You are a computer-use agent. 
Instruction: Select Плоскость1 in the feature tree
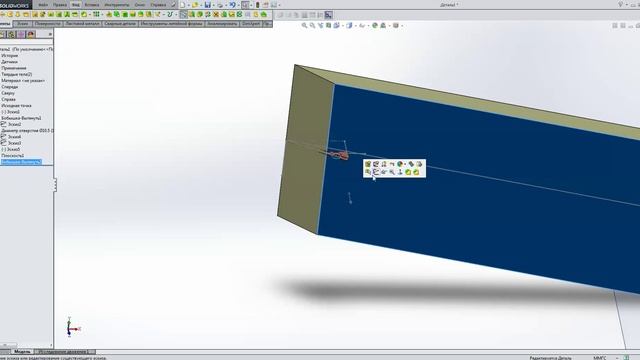click(x=13, y=156)
